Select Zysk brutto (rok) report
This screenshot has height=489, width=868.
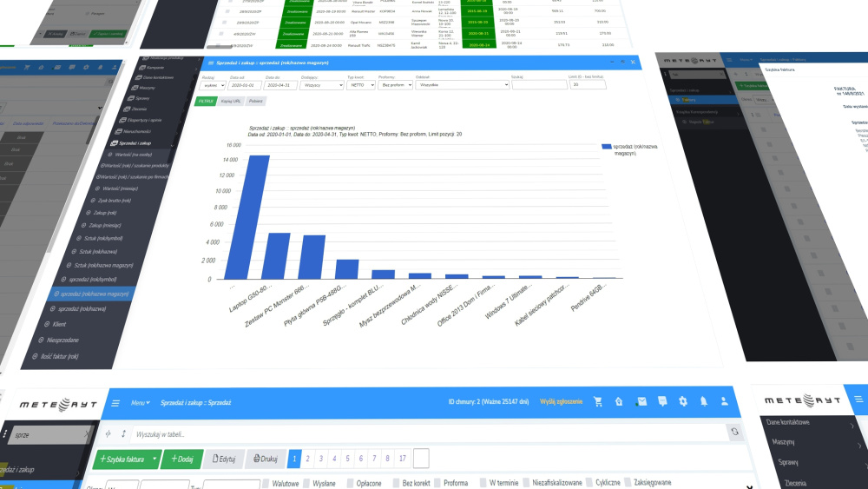[114, 201]
